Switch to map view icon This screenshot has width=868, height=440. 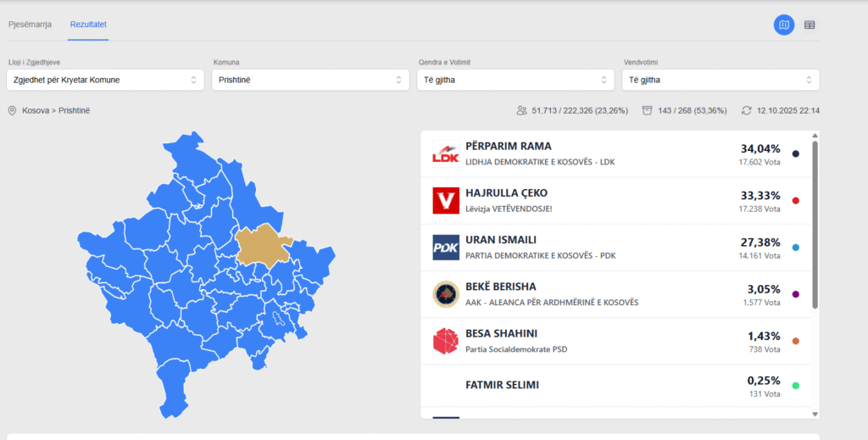pos(784,25)
